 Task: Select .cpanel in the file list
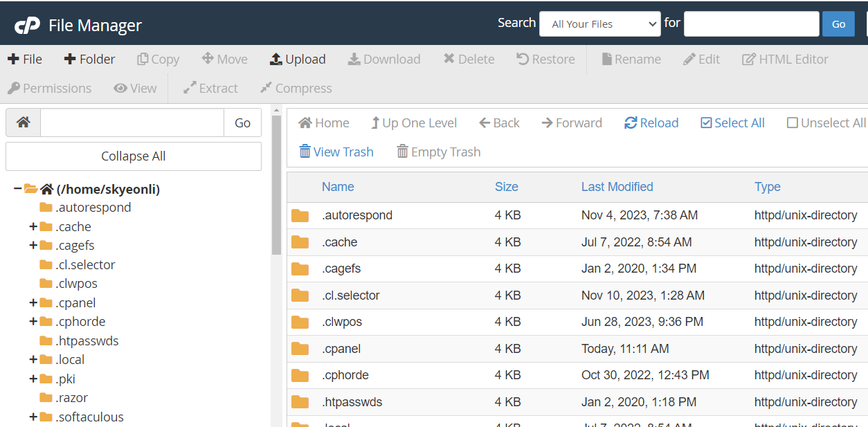click(341, 349)
